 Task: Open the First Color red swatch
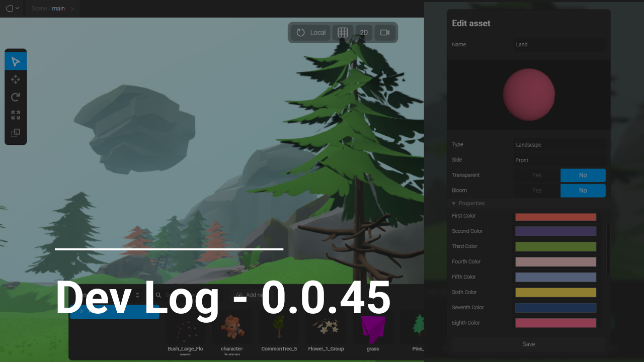coord(555,217)
